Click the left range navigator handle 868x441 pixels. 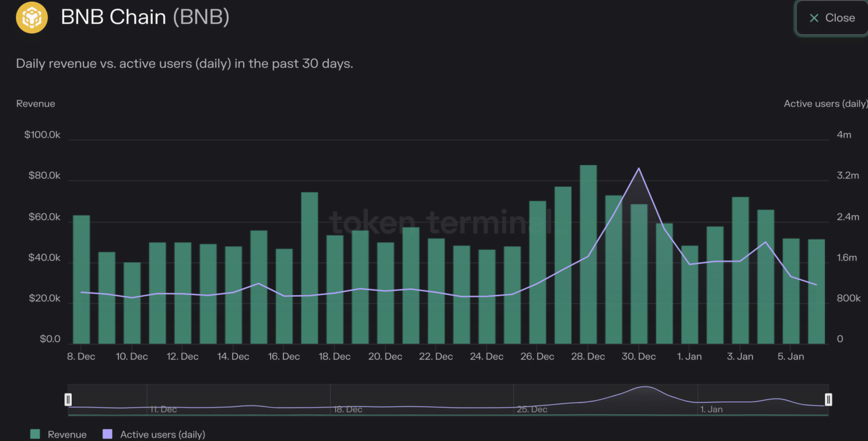[68, 400]
